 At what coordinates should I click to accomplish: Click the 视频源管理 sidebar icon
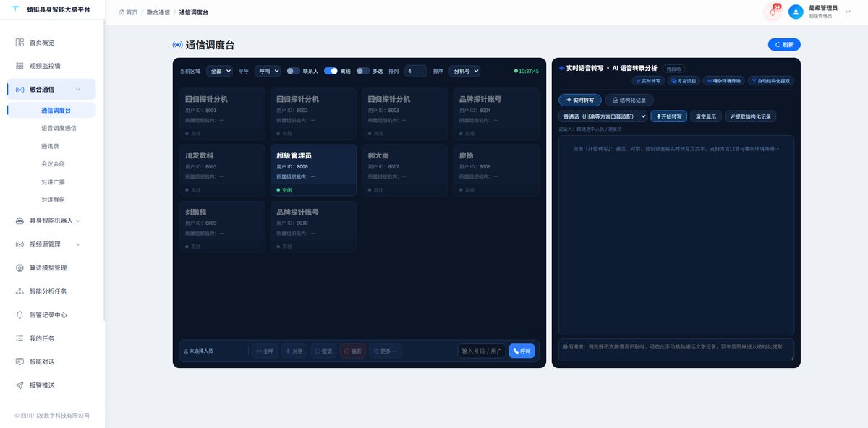point(20,244)
